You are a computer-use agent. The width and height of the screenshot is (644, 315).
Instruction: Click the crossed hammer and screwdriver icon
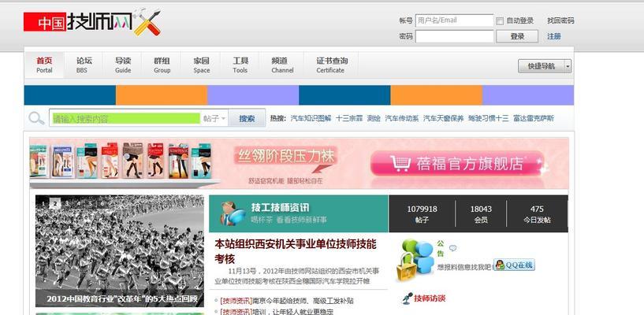[x=147, y=22]
